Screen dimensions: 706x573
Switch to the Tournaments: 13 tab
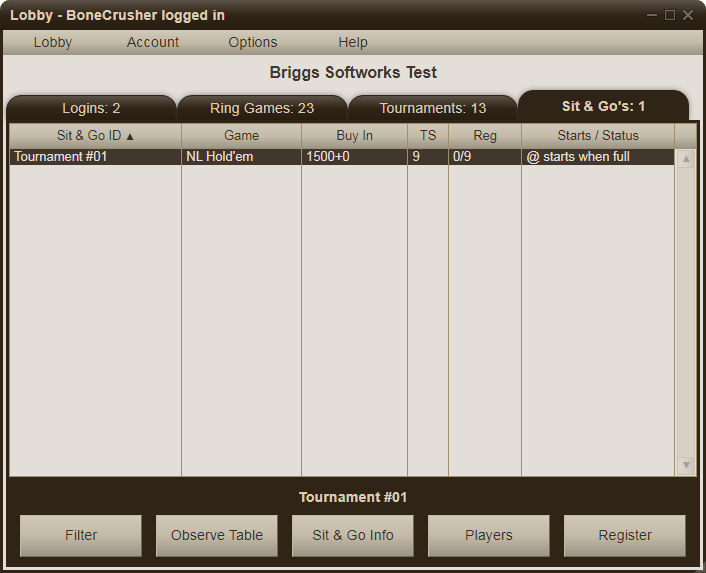point(433,108)
